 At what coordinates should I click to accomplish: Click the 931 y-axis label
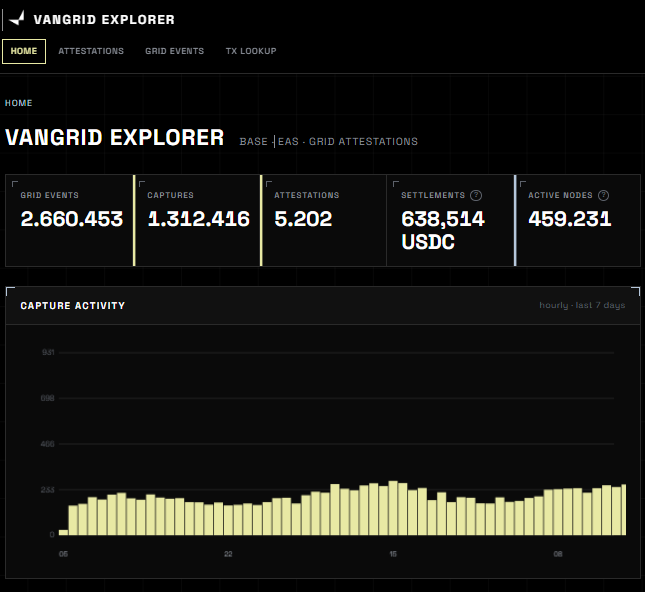48,352
